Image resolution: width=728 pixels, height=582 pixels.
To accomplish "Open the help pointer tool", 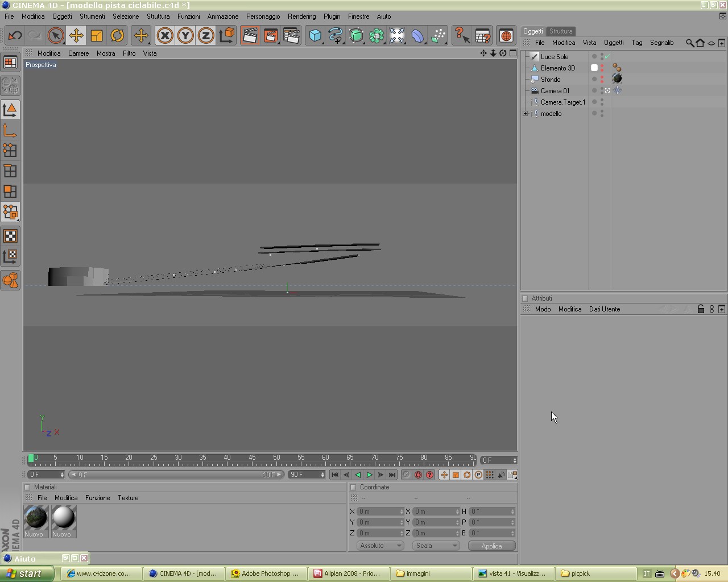I will [x=462, y=36].
